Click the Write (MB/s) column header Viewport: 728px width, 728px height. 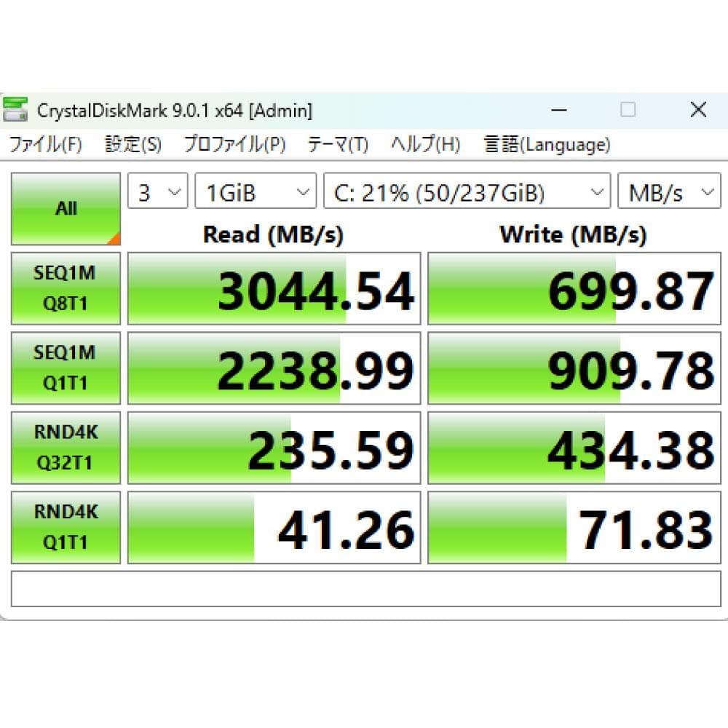(573, 234)
